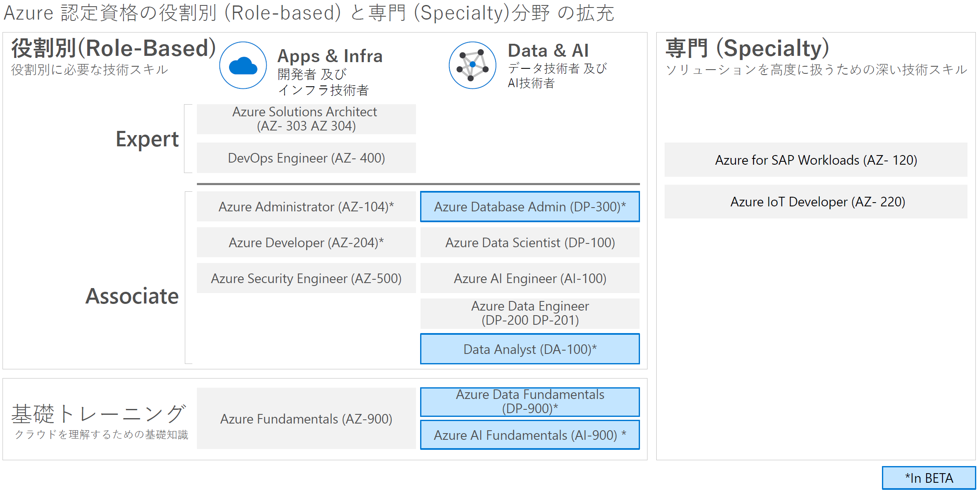Image resolution: width=980 pixels, height=494 pixels.
Task: Click Azure Data Fundamentals (DP-900) box
Action: pyautogui.click(x=529, y=402)
